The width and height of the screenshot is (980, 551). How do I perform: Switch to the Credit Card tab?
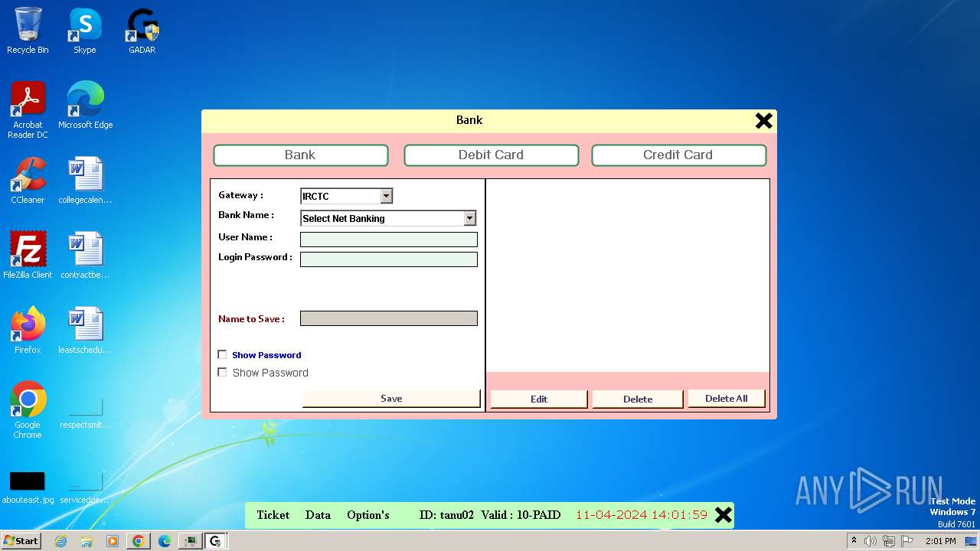(679, 155)
